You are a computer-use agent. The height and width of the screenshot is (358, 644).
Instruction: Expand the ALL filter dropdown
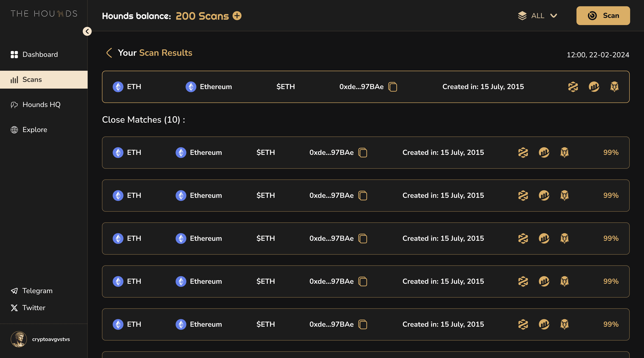point(537,16)
